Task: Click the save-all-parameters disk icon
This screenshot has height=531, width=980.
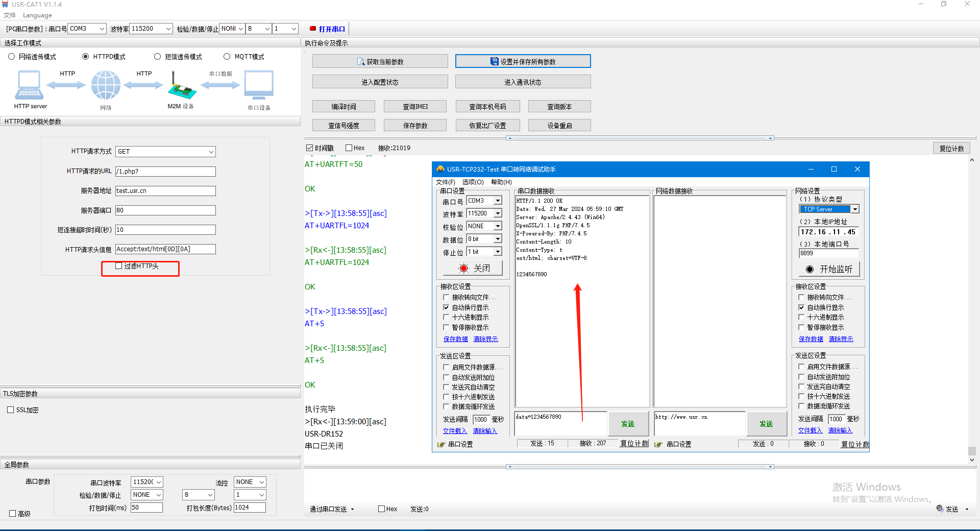Action: [x=494, y=62]
